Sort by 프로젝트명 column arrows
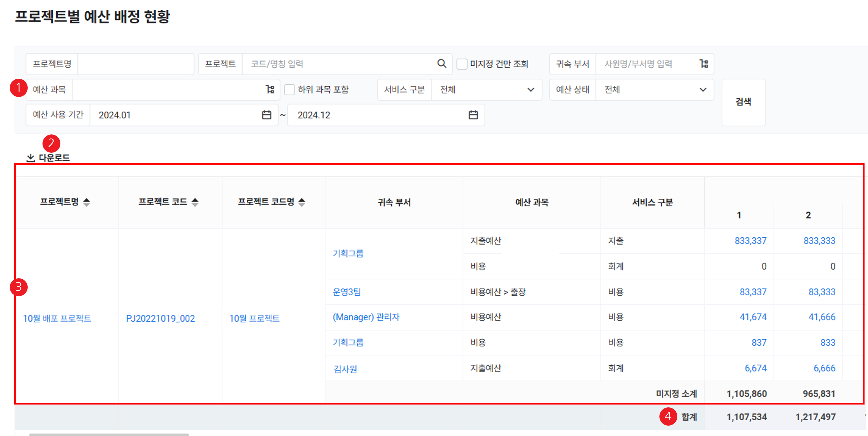 click(x=87, y=202)
